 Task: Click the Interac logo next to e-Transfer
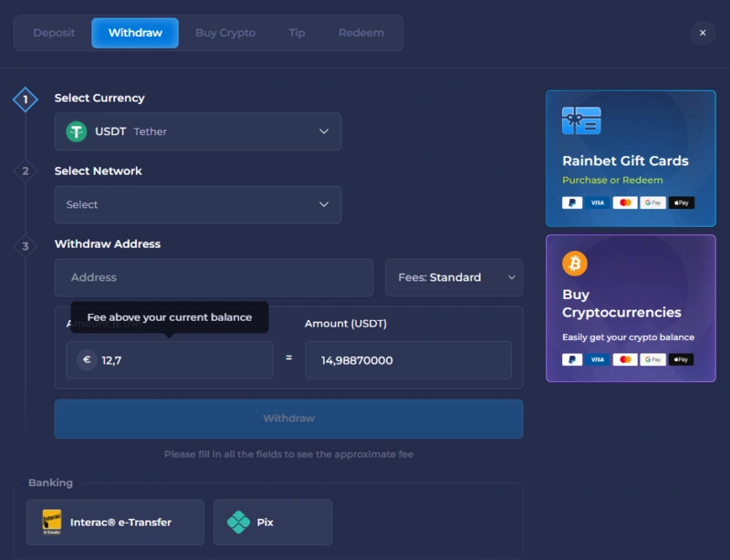click(52, 522)
